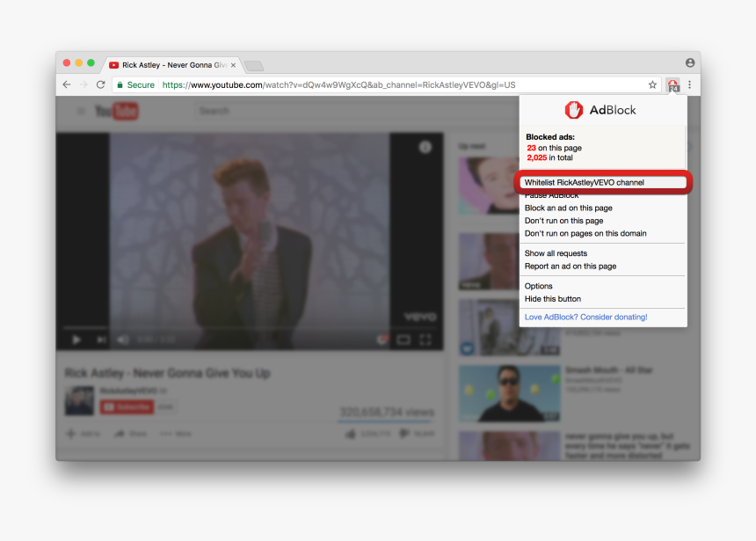Click the Share button below video
The width and height of the screenshot is (756, 541).
(x=131, y=434)
